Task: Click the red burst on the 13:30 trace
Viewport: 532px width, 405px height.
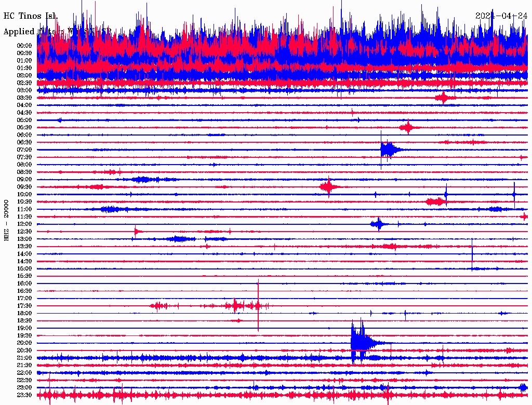Action: click(390, 246)
